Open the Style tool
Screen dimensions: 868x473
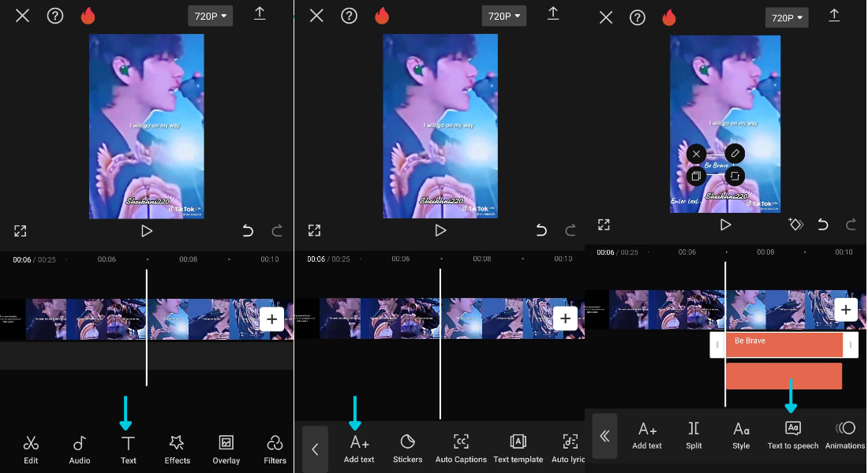(741, 435)
